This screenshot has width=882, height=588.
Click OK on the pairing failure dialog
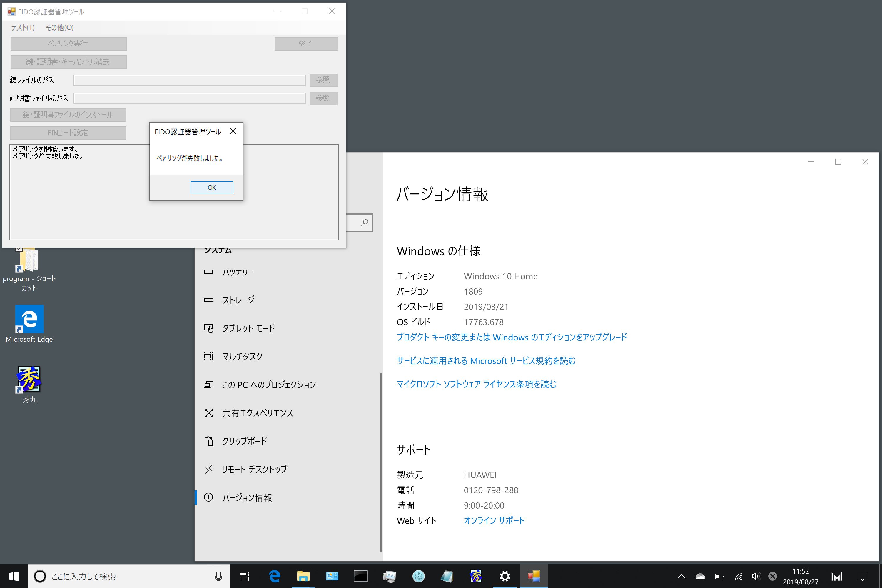click(x=211, y=187)
